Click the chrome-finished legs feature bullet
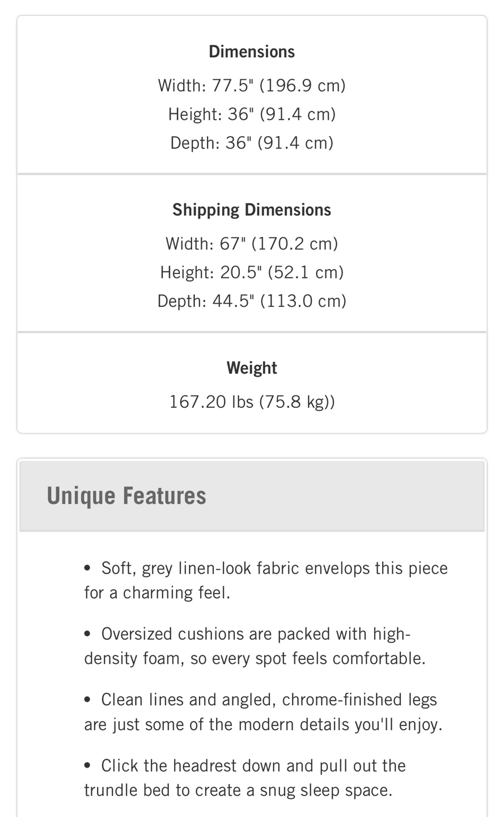504x817 pixels. [x=263, y=712]
